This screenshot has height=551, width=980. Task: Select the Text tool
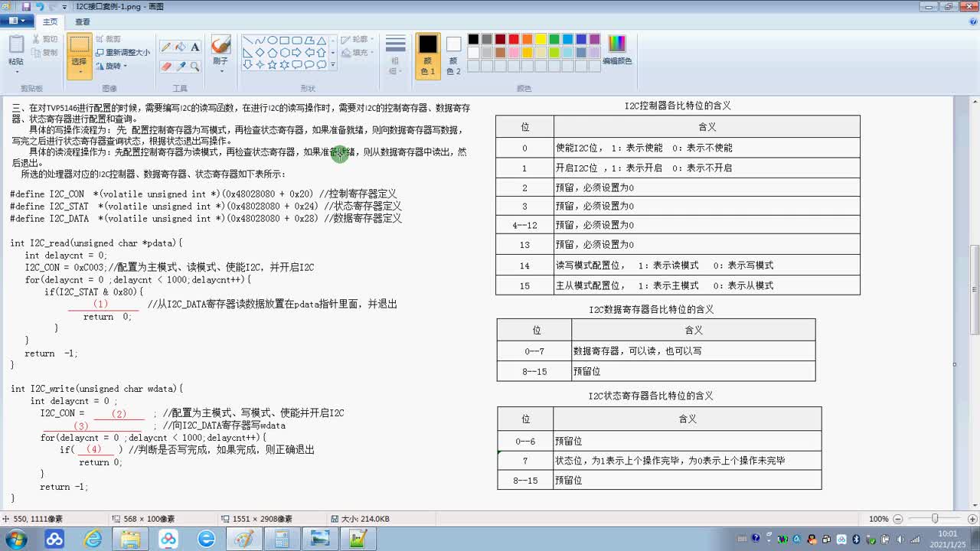pos(195,47)
